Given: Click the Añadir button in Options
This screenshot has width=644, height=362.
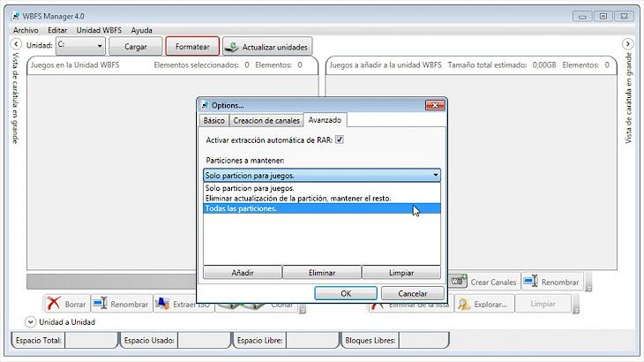Looking at the screenshot, I should pos(243,273).
